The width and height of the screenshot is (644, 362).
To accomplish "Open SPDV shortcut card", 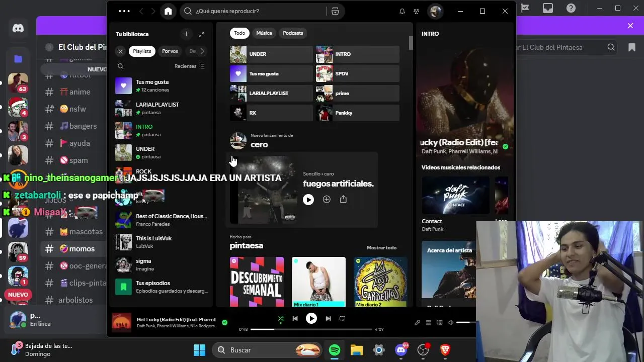I will [358, 73].
